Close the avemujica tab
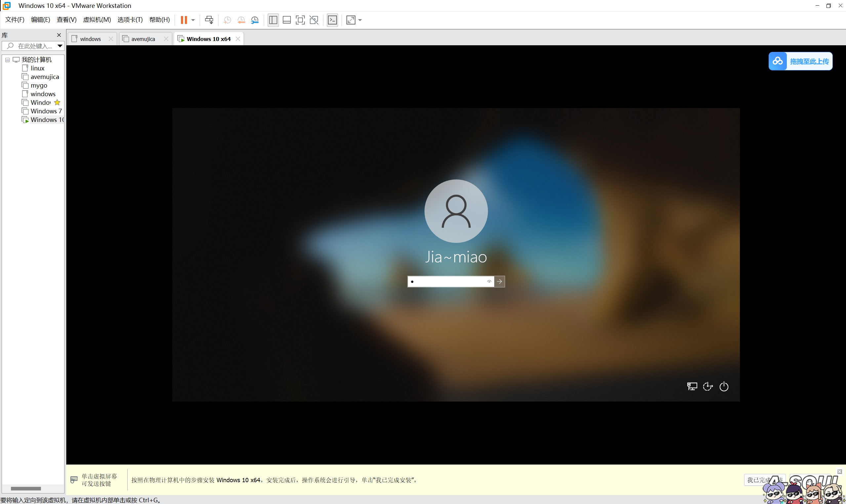The image size is (846, 504). [166, 39]
